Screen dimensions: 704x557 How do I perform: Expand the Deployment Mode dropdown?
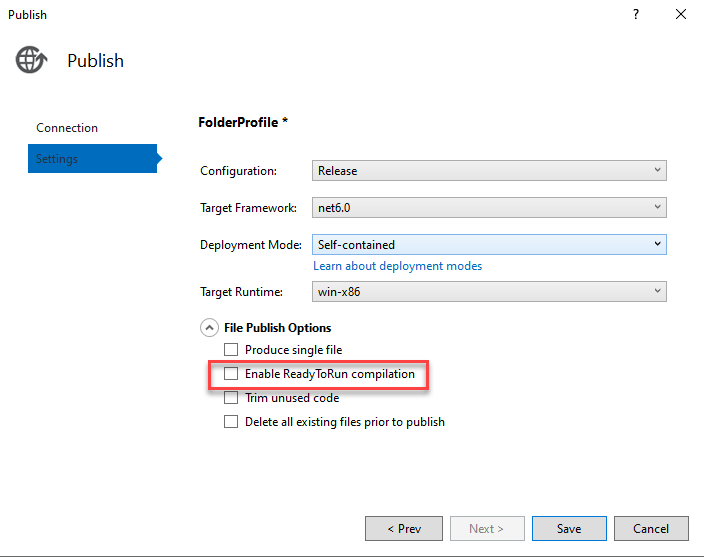pyautogui.click(x=489, y=244)
